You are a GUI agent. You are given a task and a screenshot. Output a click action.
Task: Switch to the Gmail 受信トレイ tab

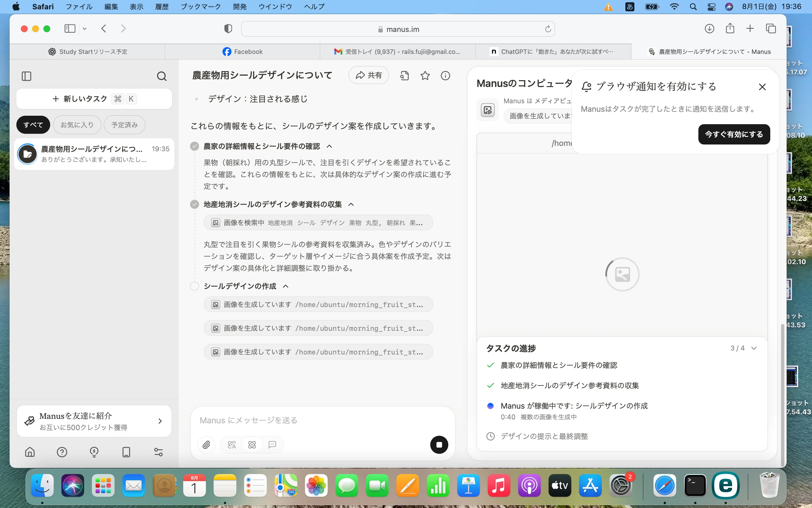(398, 51)
